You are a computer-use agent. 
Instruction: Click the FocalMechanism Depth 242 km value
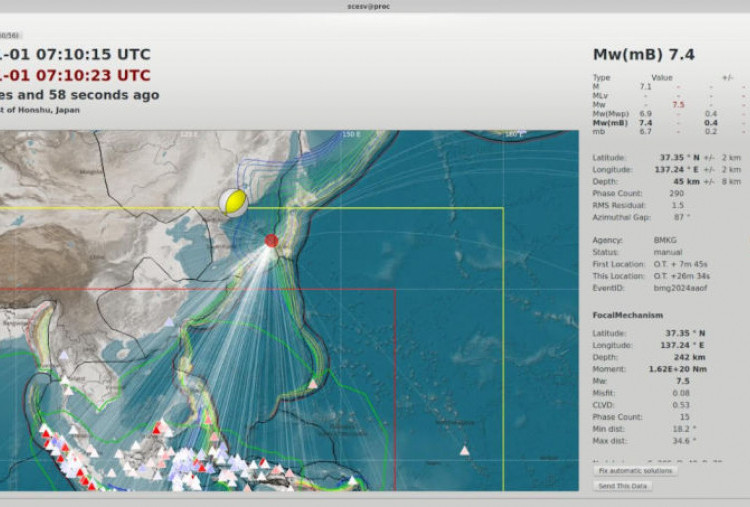pos(689,357)
